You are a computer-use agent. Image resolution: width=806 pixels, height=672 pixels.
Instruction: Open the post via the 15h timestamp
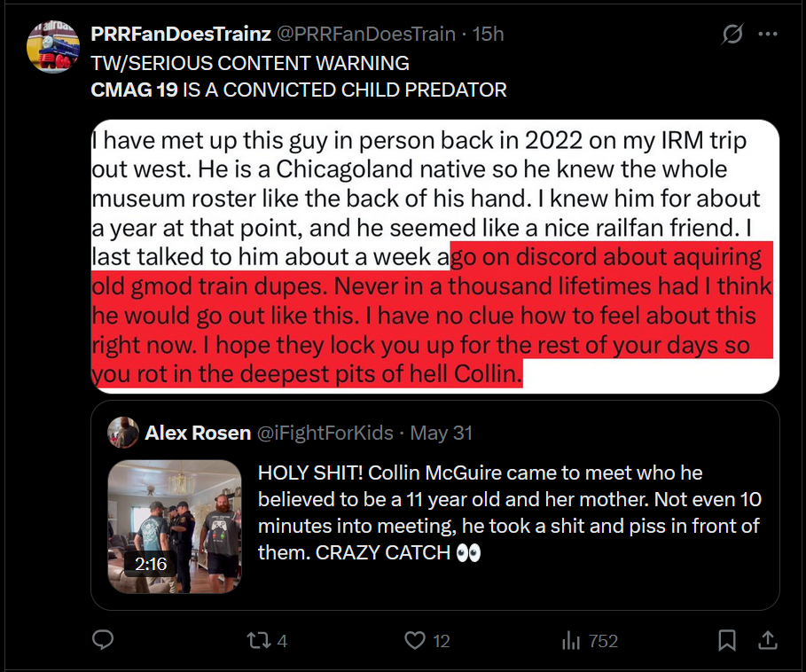click(x=489, y=35)
